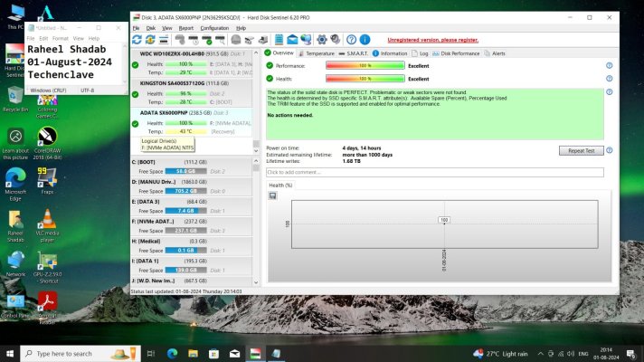Open the blue gear configuration icon

322,40
